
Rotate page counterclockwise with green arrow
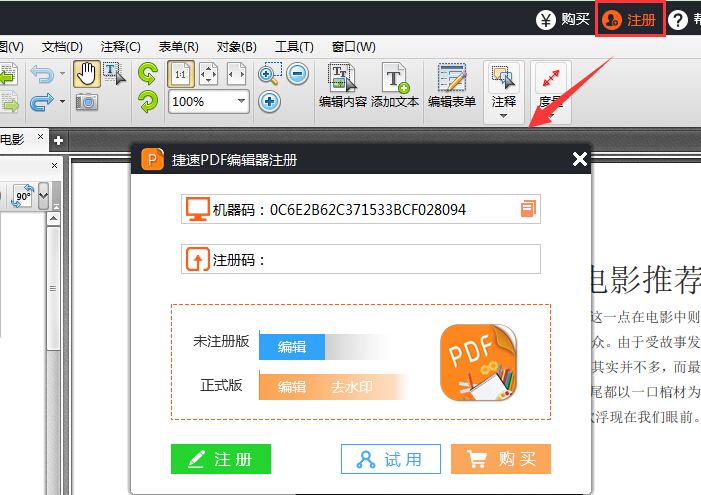click(x=148, y=74)
